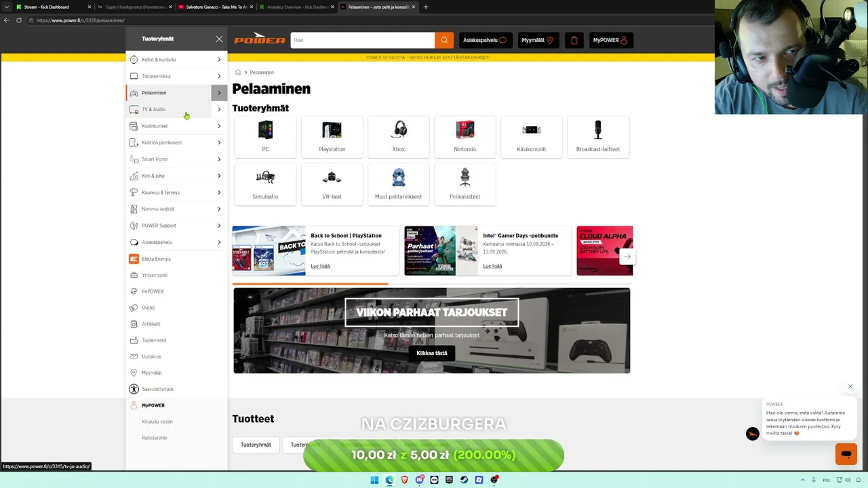The image size is (868, 488).
Task: Open the Windows Start menu
Action: tap(374, 480)
